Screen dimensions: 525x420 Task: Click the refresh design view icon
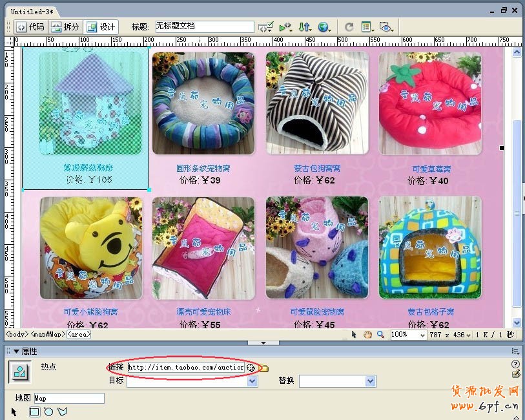tap(349, 27)
